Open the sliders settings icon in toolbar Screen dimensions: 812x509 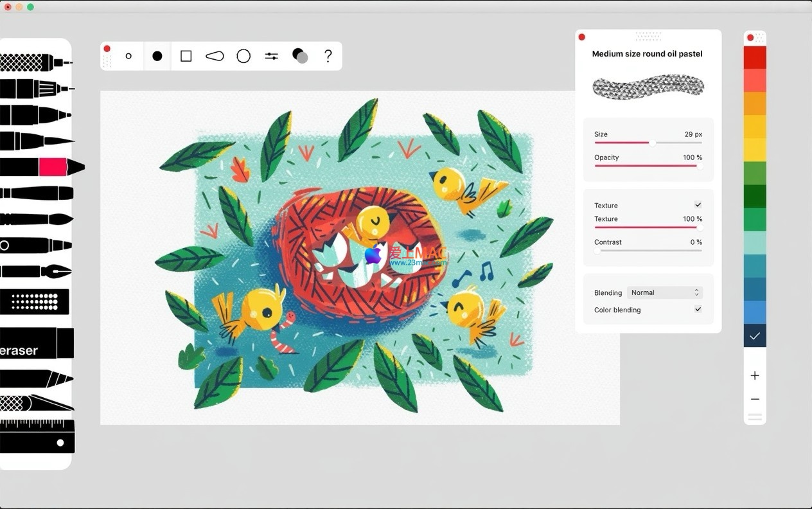pos(272,57)
